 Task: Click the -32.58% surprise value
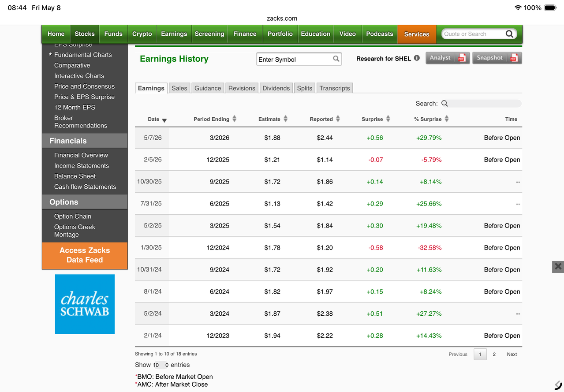(x=430, y=248)
